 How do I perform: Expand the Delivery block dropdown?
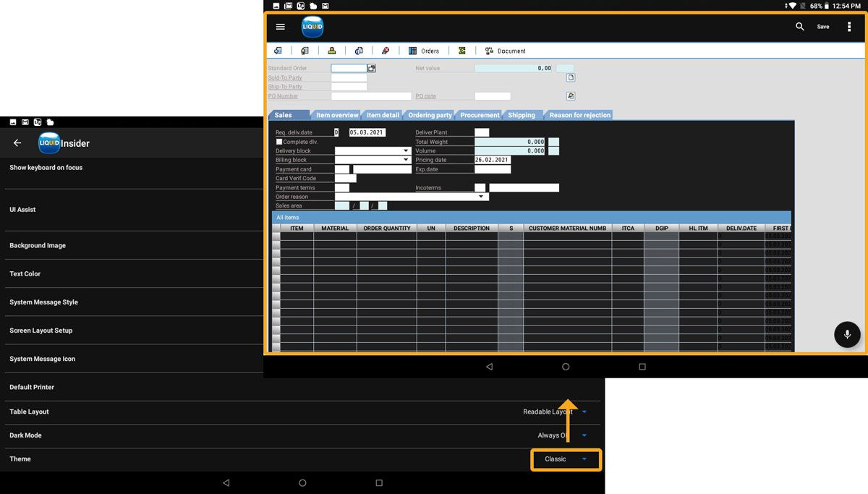click(406, 151)
